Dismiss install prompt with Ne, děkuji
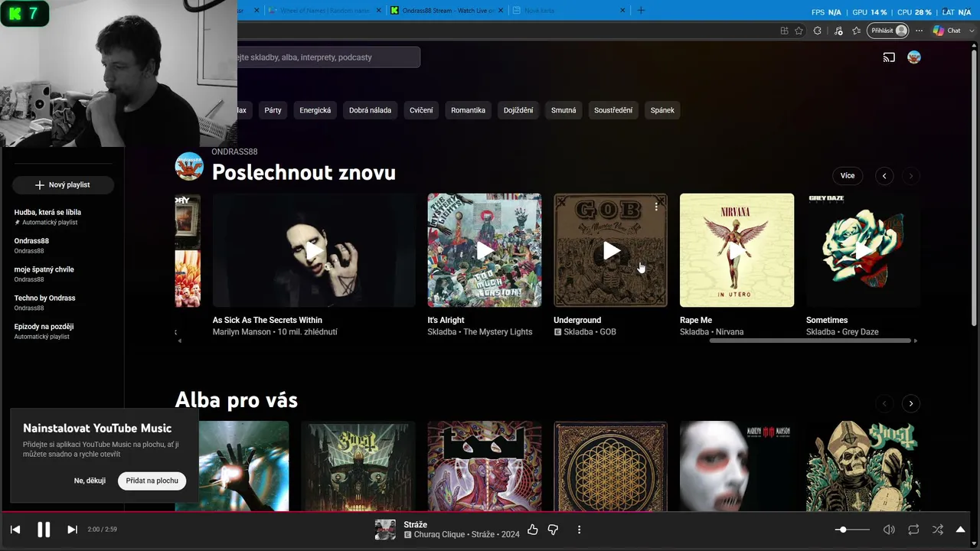Screen dimensions: 980x551 pos(90,481)
